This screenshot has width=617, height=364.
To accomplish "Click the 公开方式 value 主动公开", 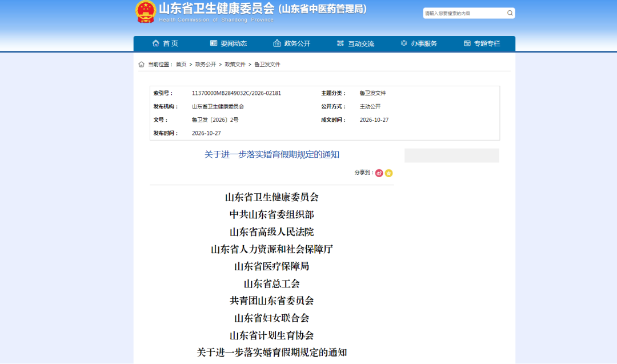I will pyautogui.click(x=370, y=107).
